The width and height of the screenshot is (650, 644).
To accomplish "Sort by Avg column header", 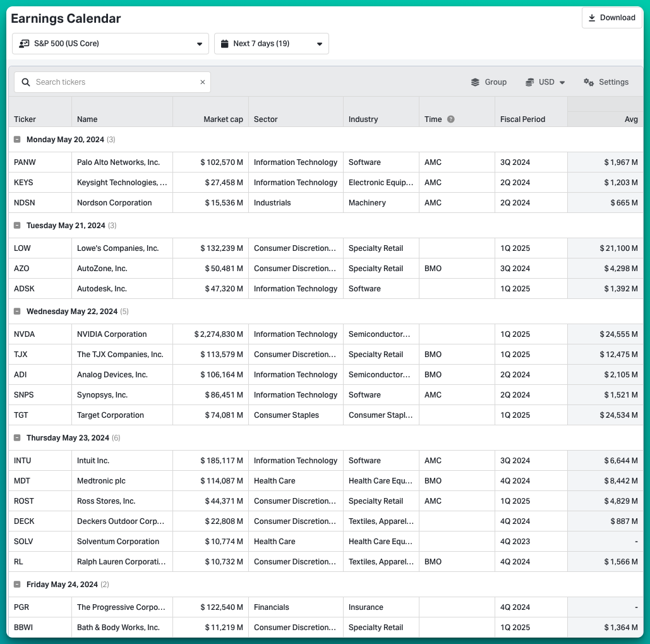I will (631, 119).
